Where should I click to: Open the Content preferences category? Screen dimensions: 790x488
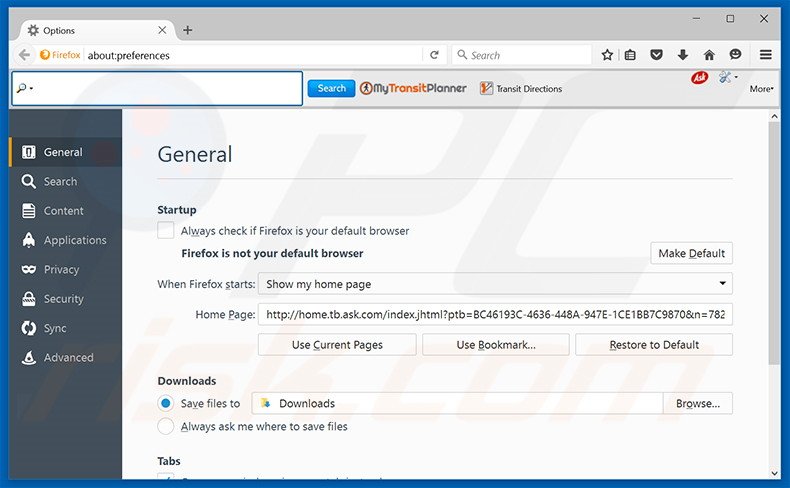tap(65, 211)
